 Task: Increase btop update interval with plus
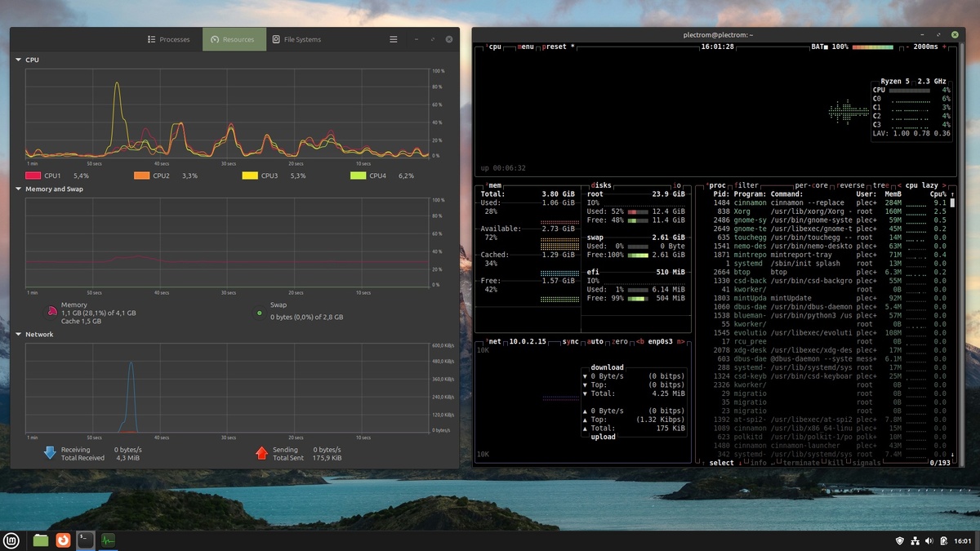[x=945, y=47]
